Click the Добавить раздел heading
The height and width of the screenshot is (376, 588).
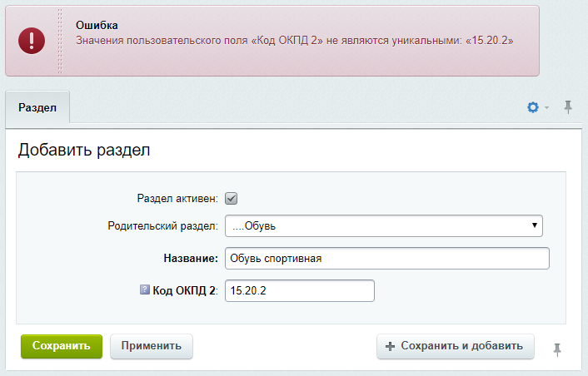(83, 151)
